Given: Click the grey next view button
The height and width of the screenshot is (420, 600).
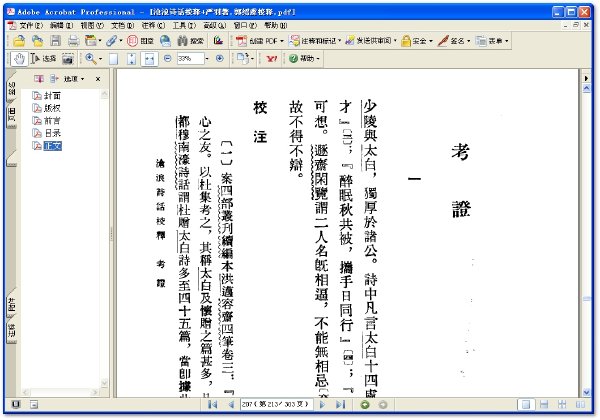Looking at the screenshot, I should pyautogui.click(x=383, y=404).
